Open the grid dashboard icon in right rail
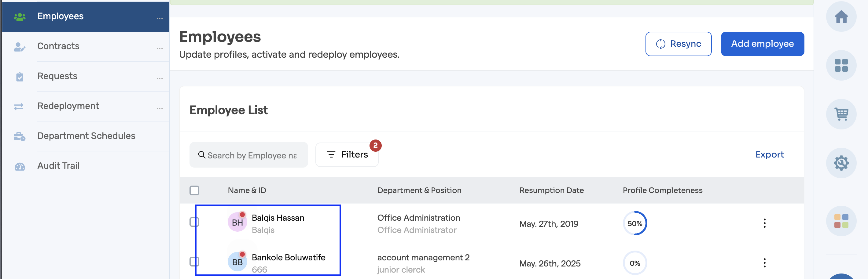868x279 pixels. pos(841,65)
